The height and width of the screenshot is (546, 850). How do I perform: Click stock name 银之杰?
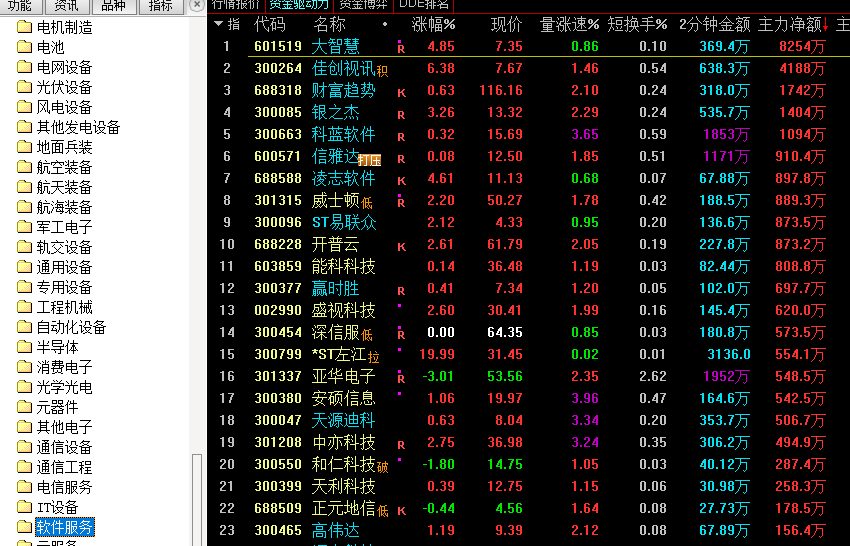335,112
